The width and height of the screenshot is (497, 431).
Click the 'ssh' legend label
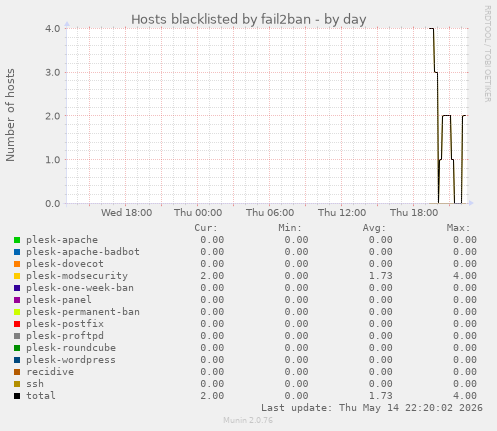(x=35, y=384)
